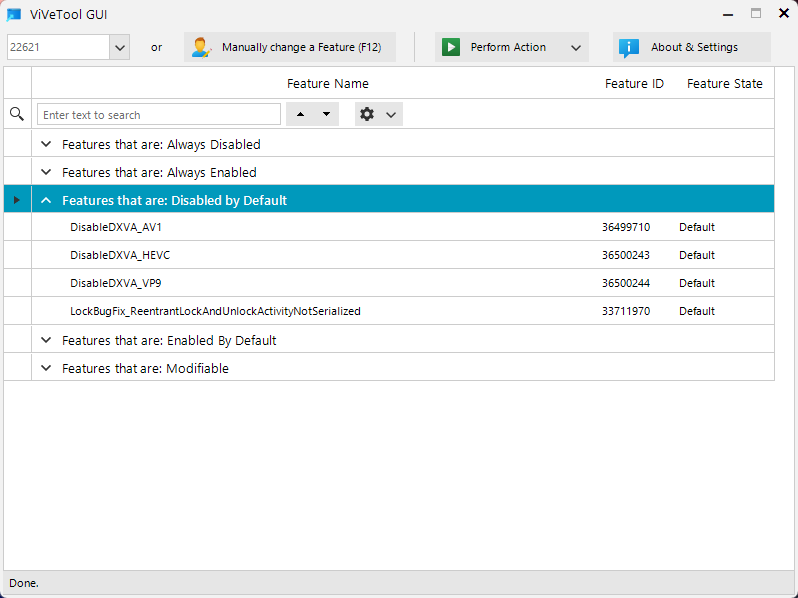Image resolution: width=798 pixels, height=598 pixels.
Task: Click the up arrow search navigation button
Action: [300, 115]
